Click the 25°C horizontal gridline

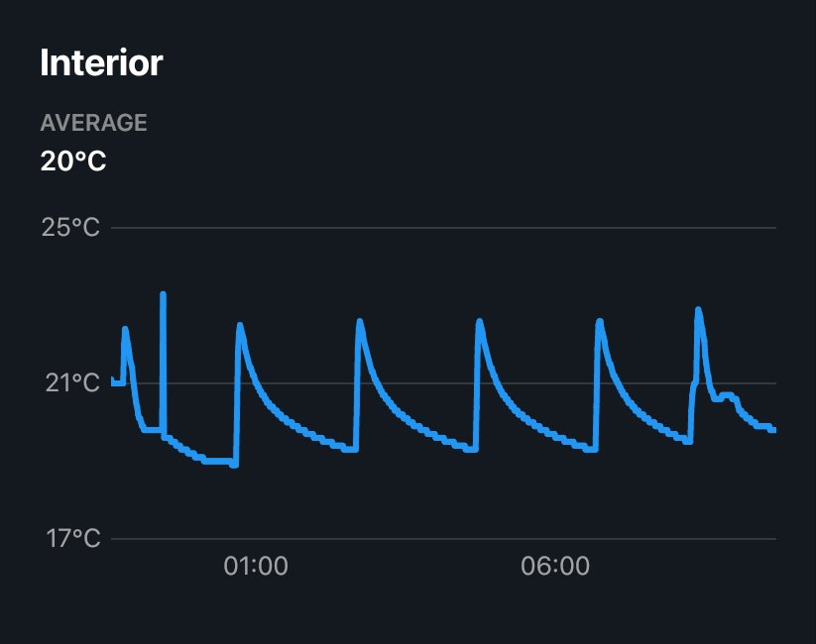point(443,228)
